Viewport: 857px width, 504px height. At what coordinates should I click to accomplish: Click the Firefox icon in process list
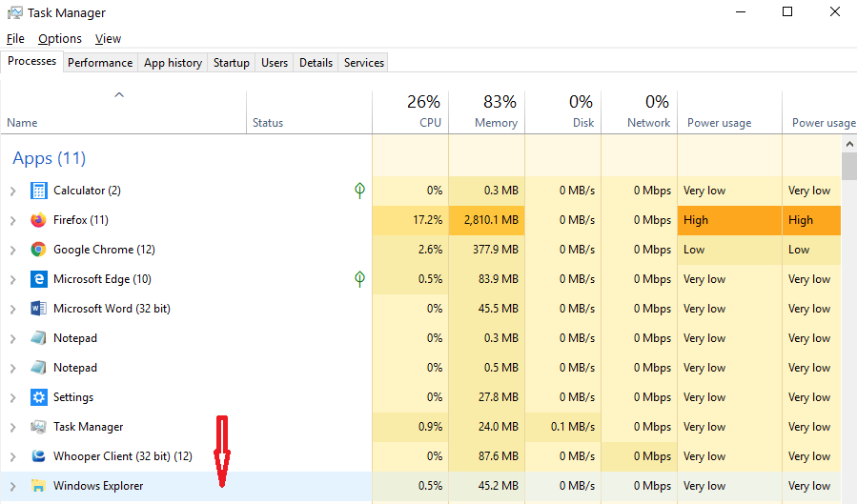[x=38, y=220]
